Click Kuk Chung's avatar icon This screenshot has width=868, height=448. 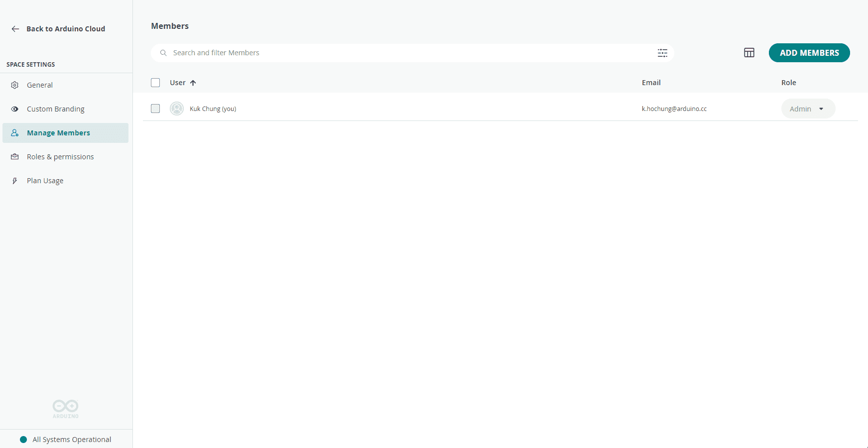coord(177,109)
